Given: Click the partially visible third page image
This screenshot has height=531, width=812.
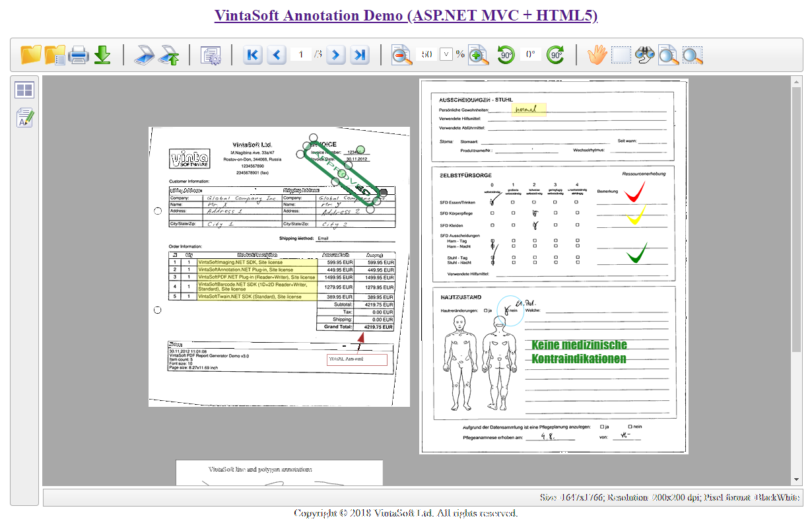Looking at the screenshot, I should [x=279, y=473].
